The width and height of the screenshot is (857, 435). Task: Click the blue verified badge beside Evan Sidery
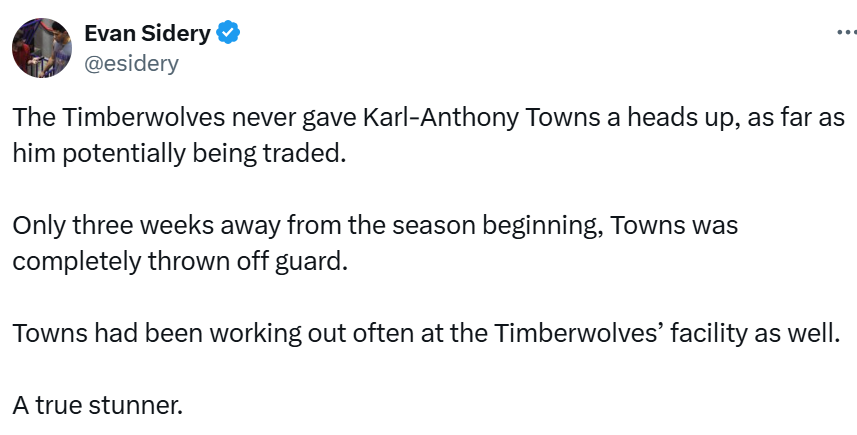tap(228, 33)
